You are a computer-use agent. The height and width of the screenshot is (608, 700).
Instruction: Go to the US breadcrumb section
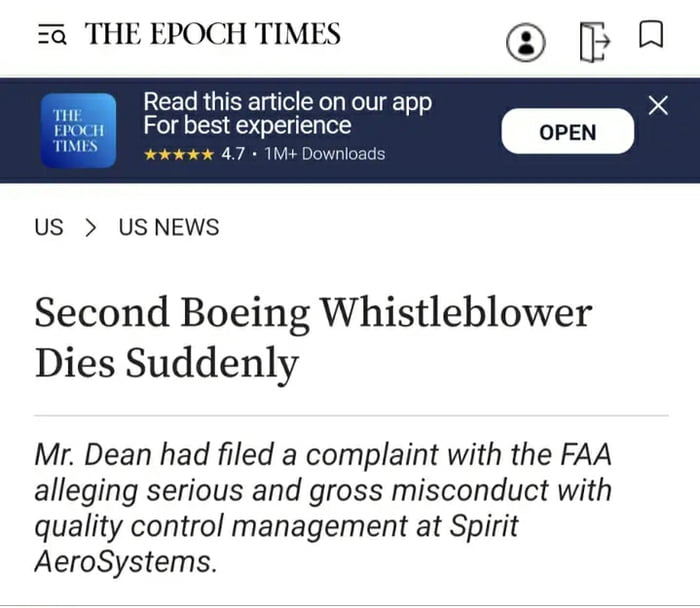tap(48, 227)
